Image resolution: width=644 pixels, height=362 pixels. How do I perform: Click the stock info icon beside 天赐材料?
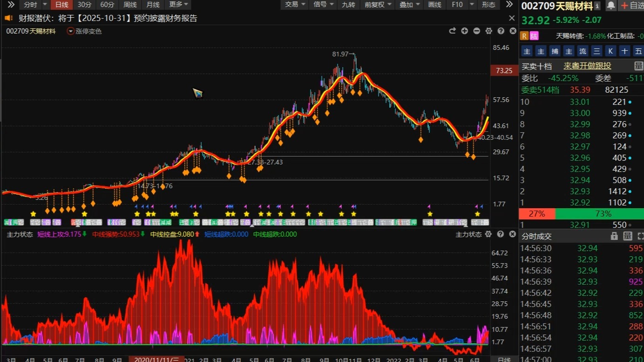tap(597, 6)
